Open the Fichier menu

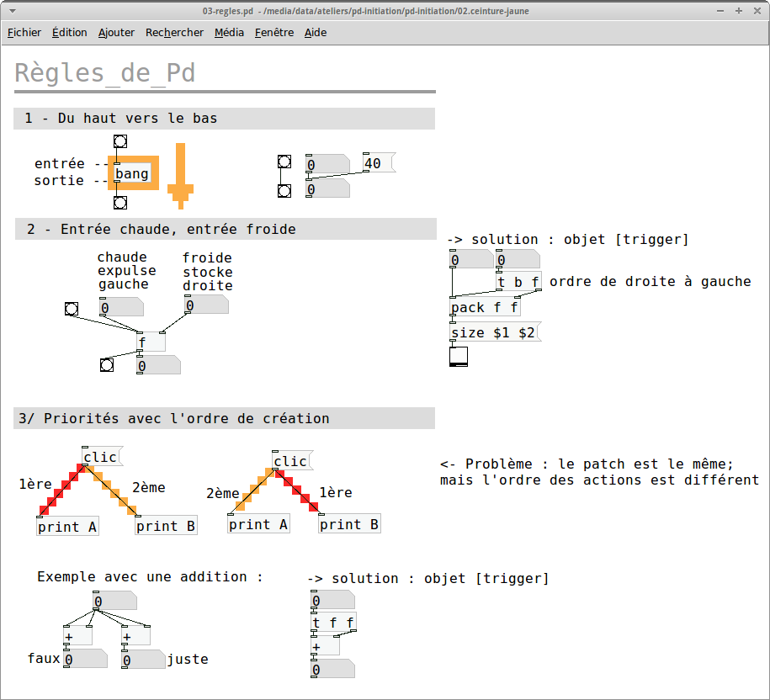point(24,33)
